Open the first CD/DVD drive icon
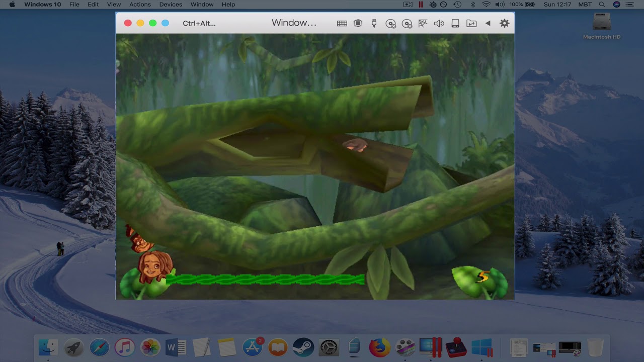644x362 pixels. 390,23
